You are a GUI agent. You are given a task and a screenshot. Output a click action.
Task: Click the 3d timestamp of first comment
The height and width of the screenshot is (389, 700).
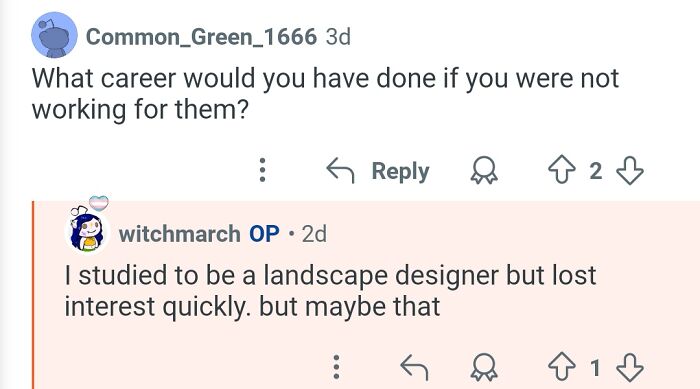point(338,37)
